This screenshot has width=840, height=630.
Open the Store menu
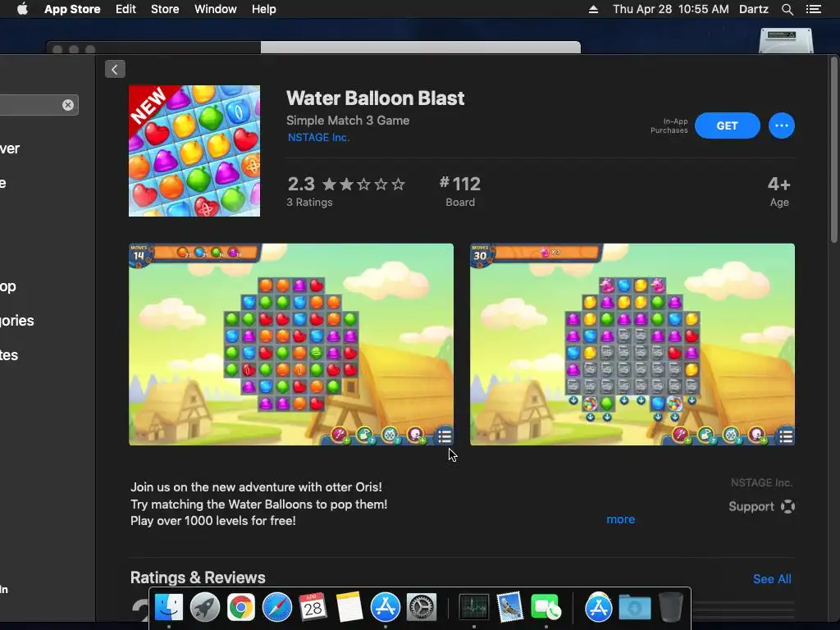click(165, 9)
